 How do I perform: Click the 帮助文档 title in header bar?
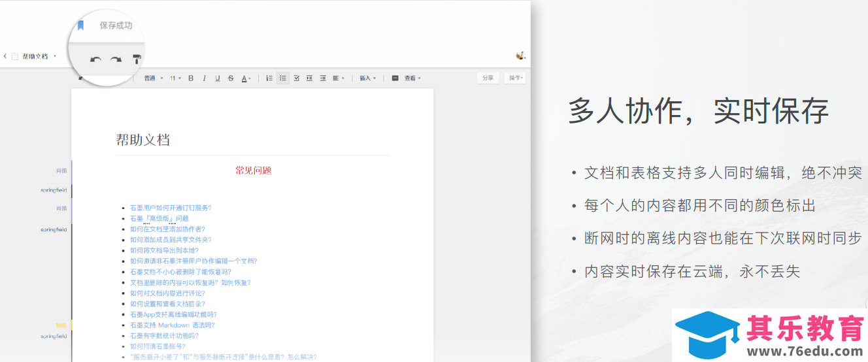click(35, 56)
